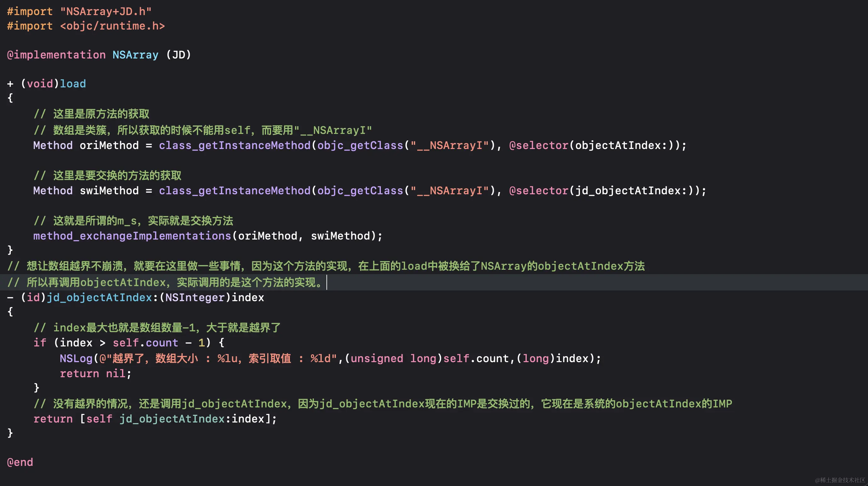Click the jd_objectAtIndex method signature
Screen dimensions: 868x486
click(99, 297)
